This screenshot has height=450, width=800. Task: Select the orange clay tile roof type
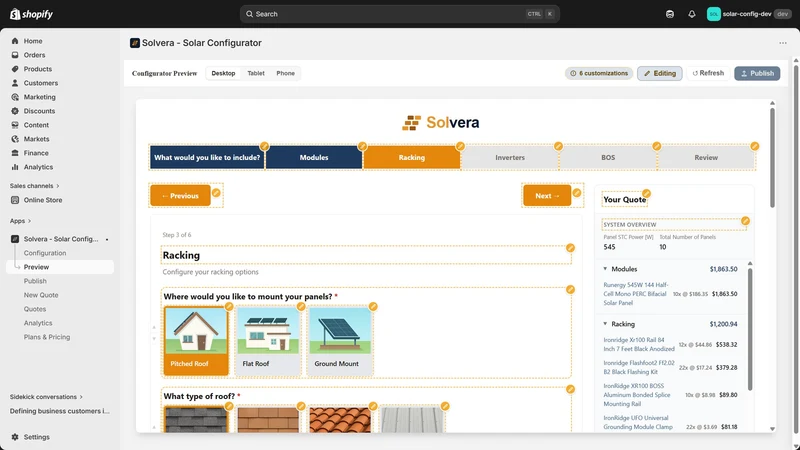click(340, 419)
